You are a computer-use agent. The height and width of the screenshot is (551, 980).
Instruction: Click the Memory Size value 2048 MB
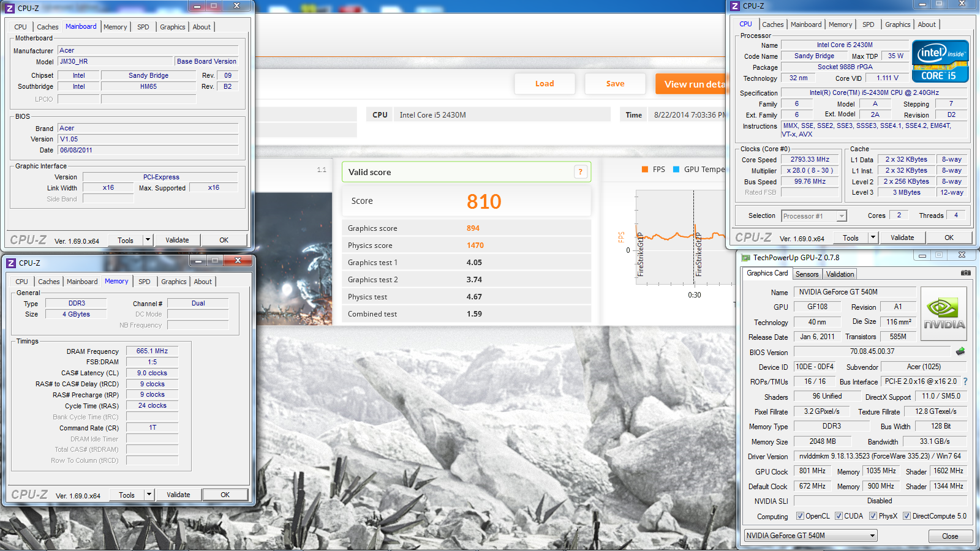point(822,441)
